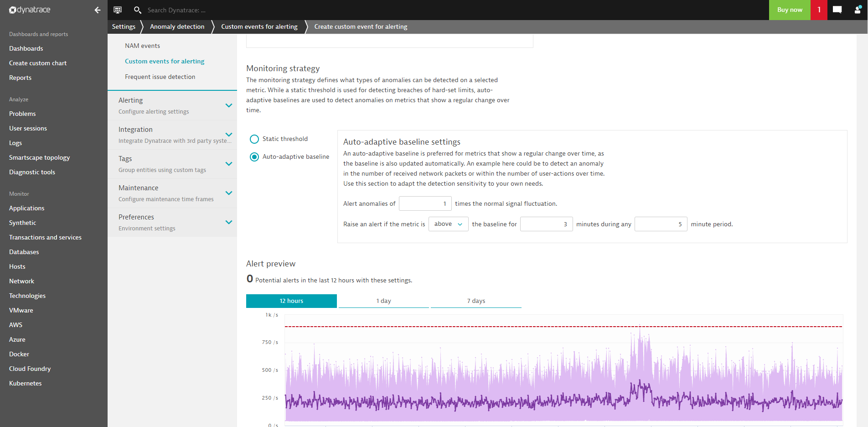Image resolution: width=868 pixels, height=427 pixels.
Task: Click Settings in the breadcrumb
Action: tap(124, 27)
